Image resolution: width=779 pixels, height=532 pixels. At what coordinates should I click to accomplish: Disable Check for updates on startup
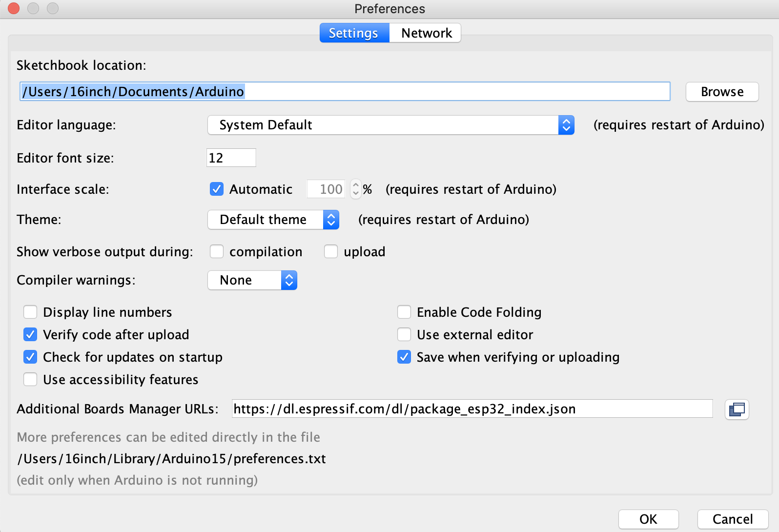[x=30, y=357]
